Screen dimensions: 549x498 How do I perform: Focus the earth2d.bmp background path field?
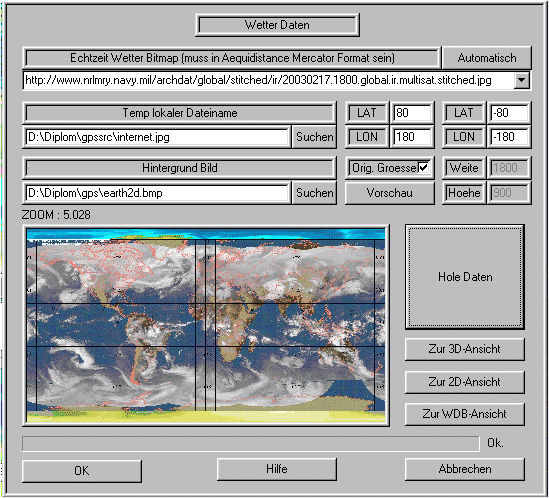157,193
